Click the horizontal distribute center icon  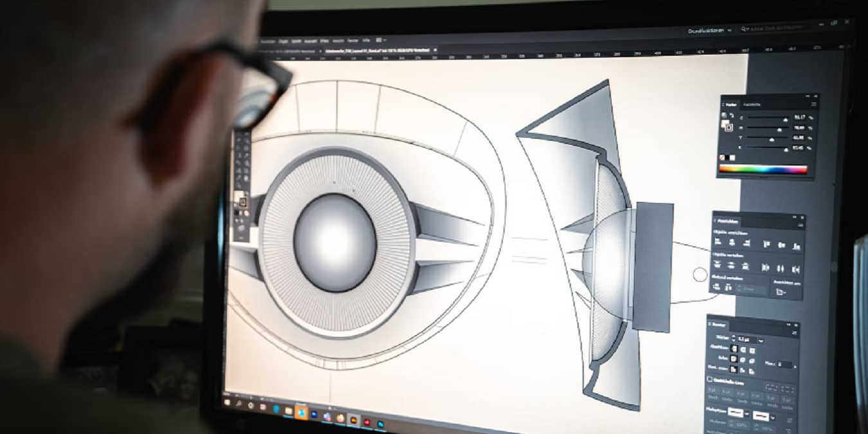pyautogui.click(x=780, y=268)
